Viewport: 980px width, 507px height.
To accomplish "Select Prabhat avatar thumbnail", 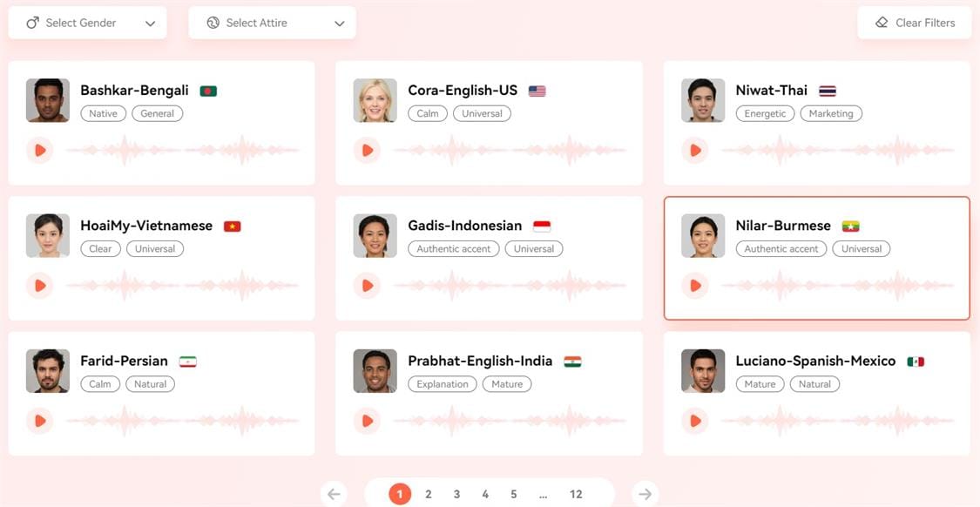I will (375, 371).
